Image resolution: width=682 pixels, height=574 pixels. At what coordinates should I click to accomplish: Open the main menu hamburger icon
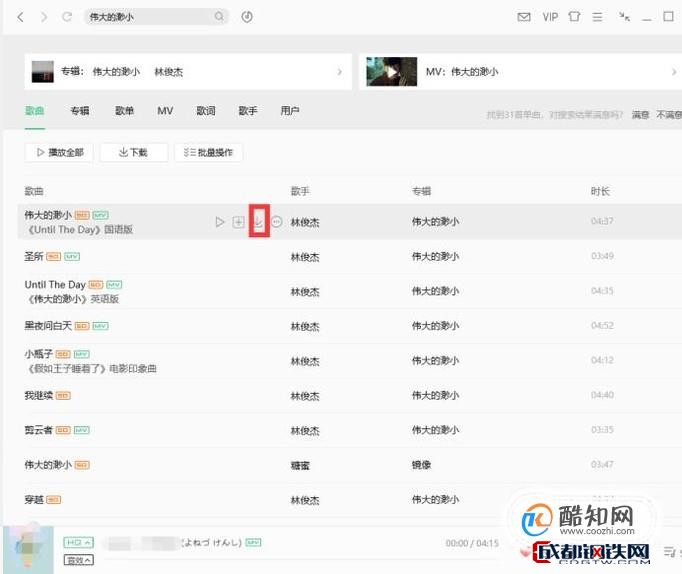click(x=598, y=17)
